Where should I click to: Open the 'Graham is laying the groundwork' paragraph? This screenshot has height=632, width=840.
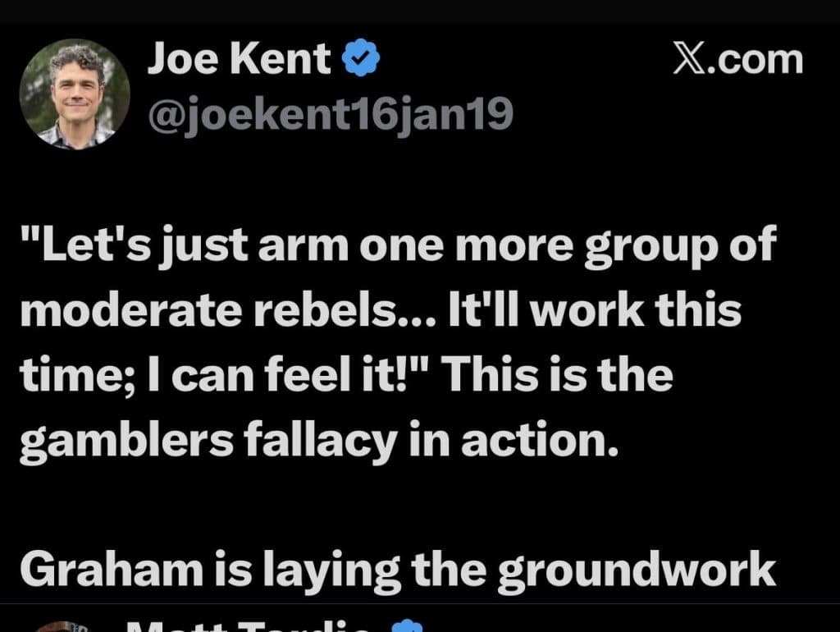pos(398,571)
